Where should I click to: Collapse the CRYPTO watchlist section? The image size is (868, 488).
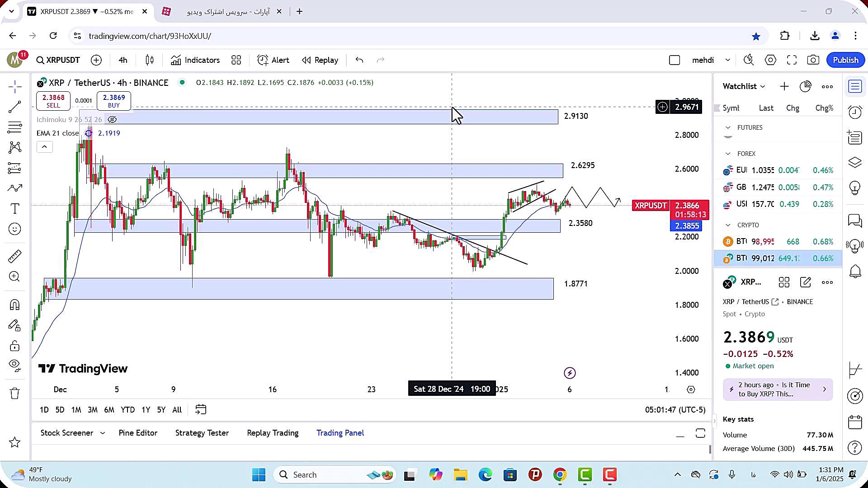click(728, 225)
